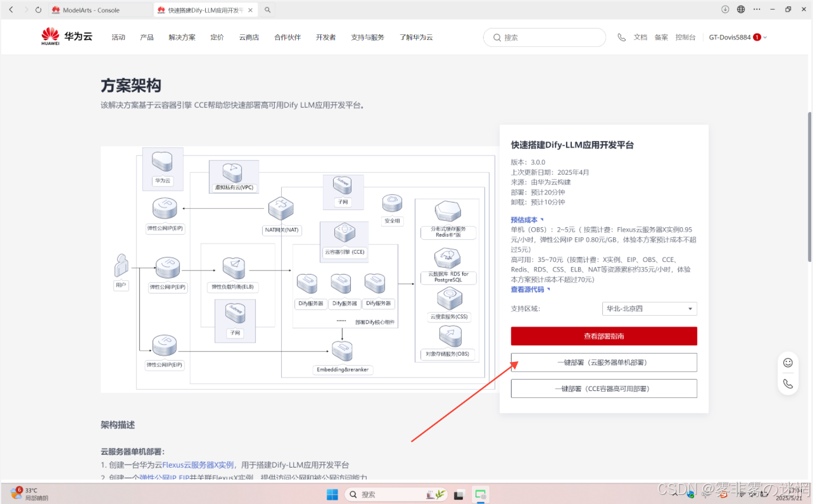
Task: Click the taskbar date 2025/5/21
Action: [789, 498]
